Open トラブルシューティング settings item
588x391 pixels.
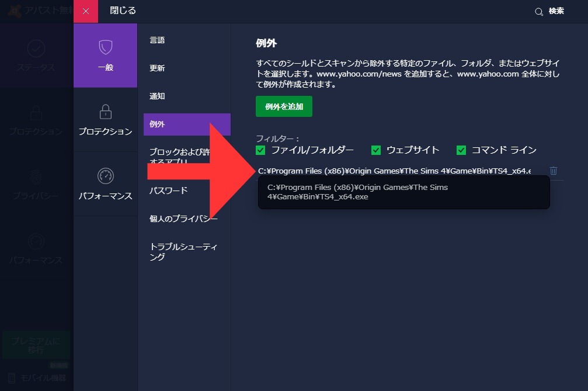point(183,252)
